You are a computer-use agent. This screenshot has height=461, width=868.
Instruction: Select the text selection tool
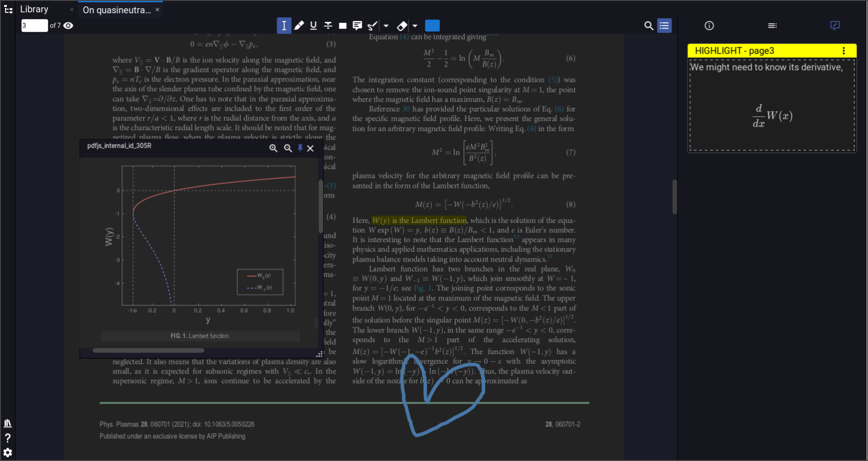[284, 26]
